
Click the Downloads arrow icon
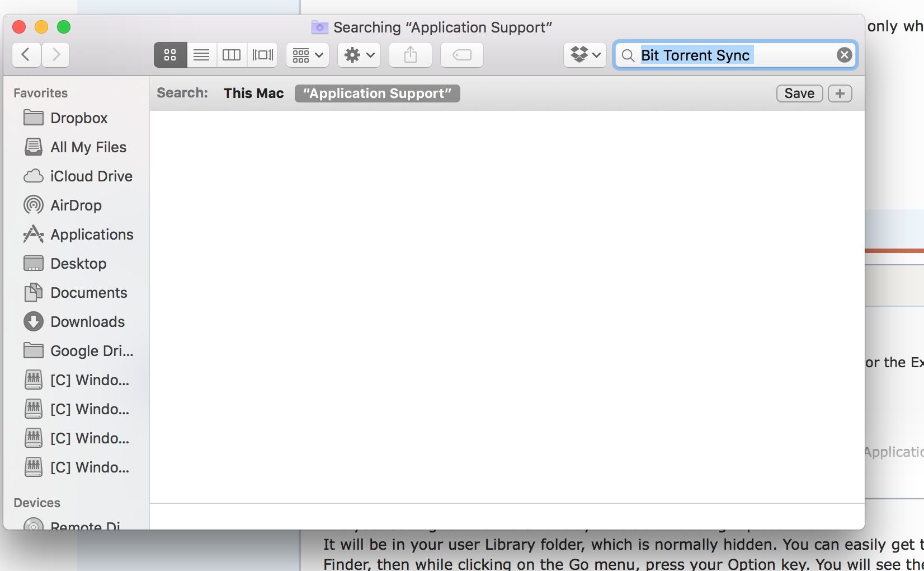tap(34, 321)
